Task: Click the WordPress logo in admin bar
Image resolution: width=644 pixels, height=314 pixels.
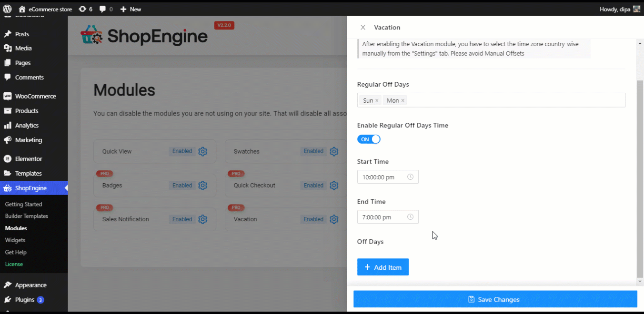Action: [7, 9]
